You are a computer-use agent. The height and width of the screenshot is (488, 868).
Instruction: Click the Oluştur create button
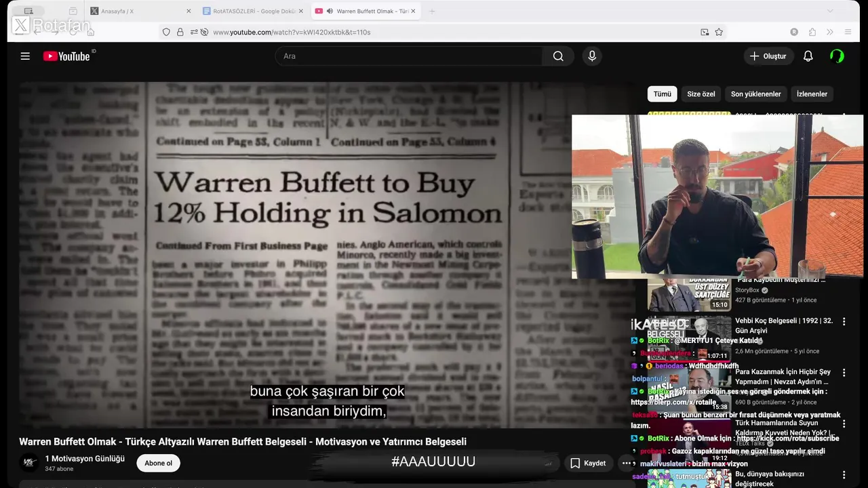768,56
